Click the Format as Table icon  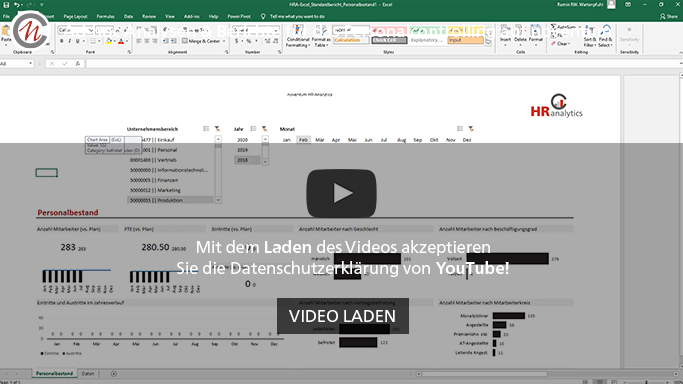pyautogui.click(x=321, y=36)
